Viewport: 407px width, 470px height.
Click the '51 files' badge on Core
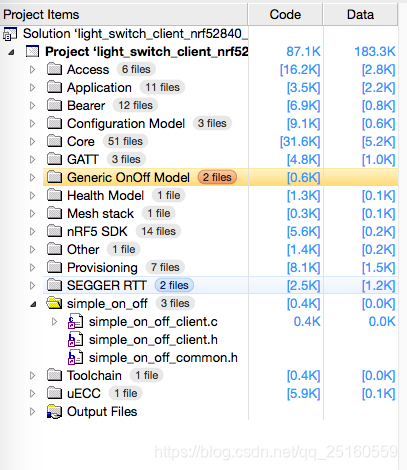[125, 141]
